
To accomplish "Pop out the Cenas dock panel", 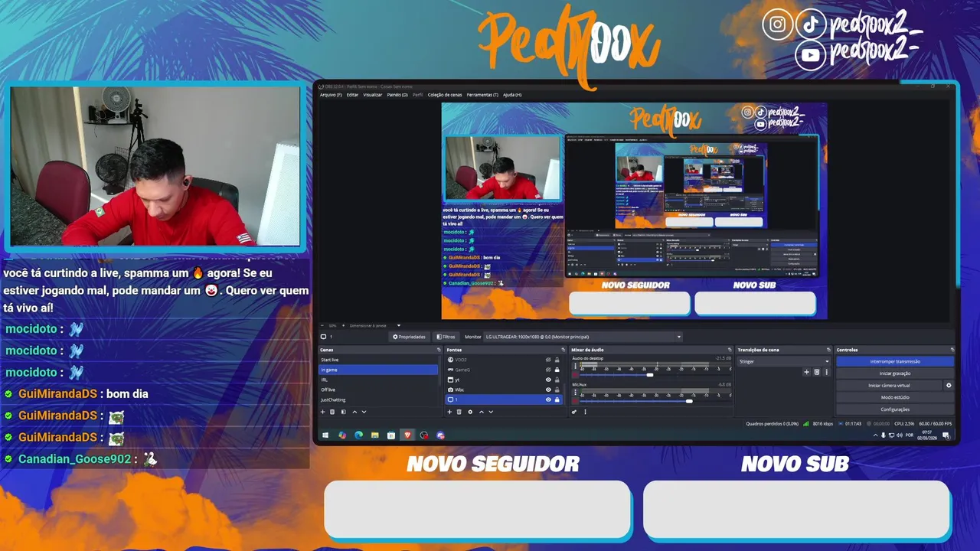I will click(439, 350).
